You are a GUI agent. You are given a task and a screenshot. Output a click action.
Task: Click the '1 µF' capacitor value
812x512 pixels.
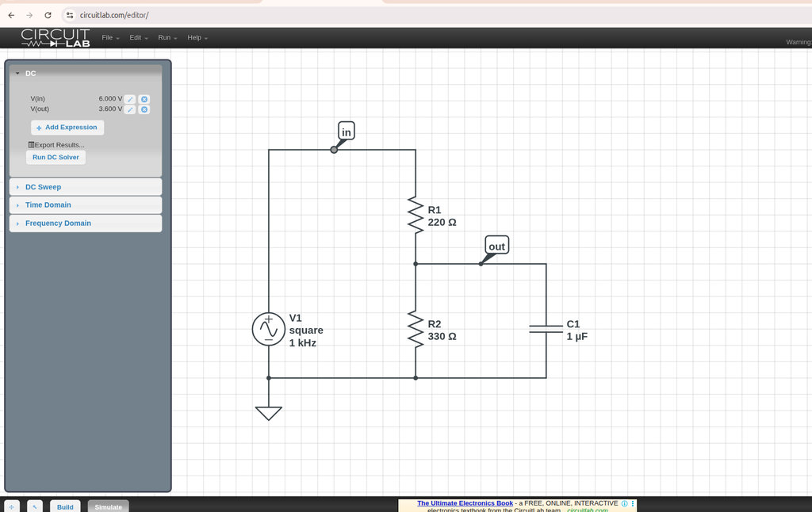point(577,337)
